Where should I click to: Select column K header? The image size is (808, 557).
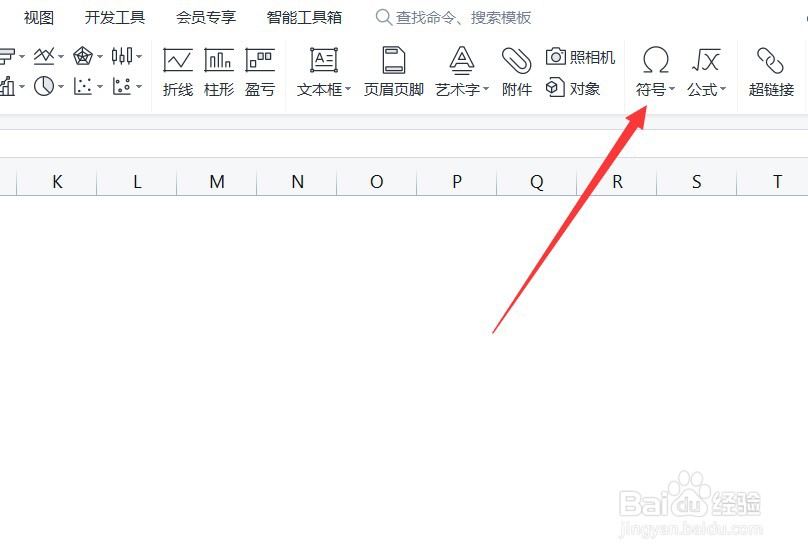[x=57, y=181]
